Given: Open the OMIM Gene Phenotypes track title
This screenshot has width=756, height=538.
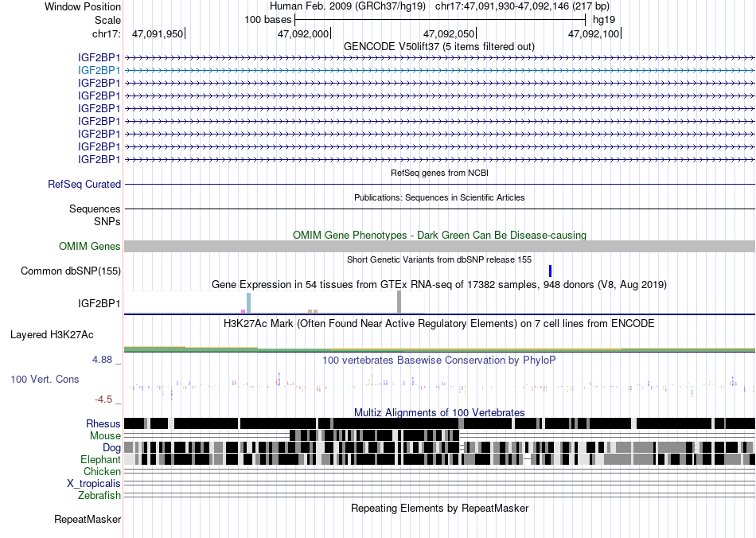Looking at the screenshot, I should [x=439, y=236].
